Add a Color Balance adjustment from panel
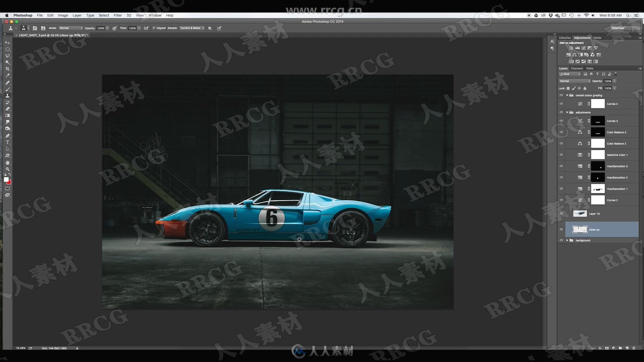The image size is (644, 362). coord(575,55)
